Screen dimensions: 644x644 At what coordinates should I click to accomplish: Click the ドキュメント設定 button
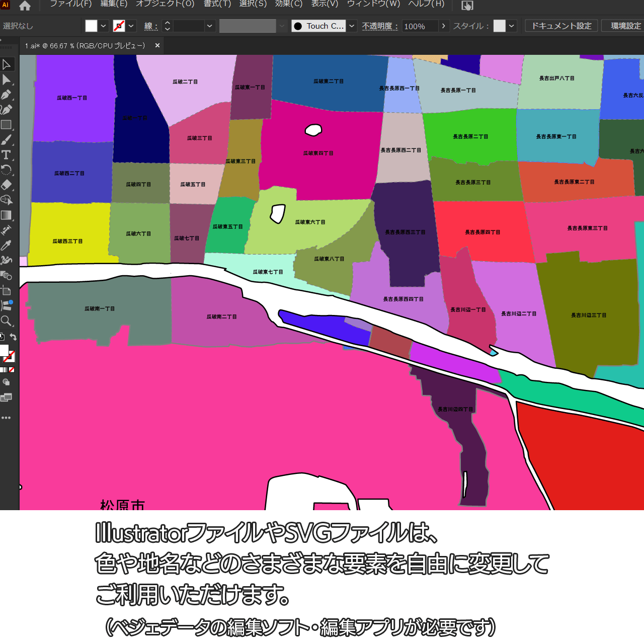coord(561,26)
